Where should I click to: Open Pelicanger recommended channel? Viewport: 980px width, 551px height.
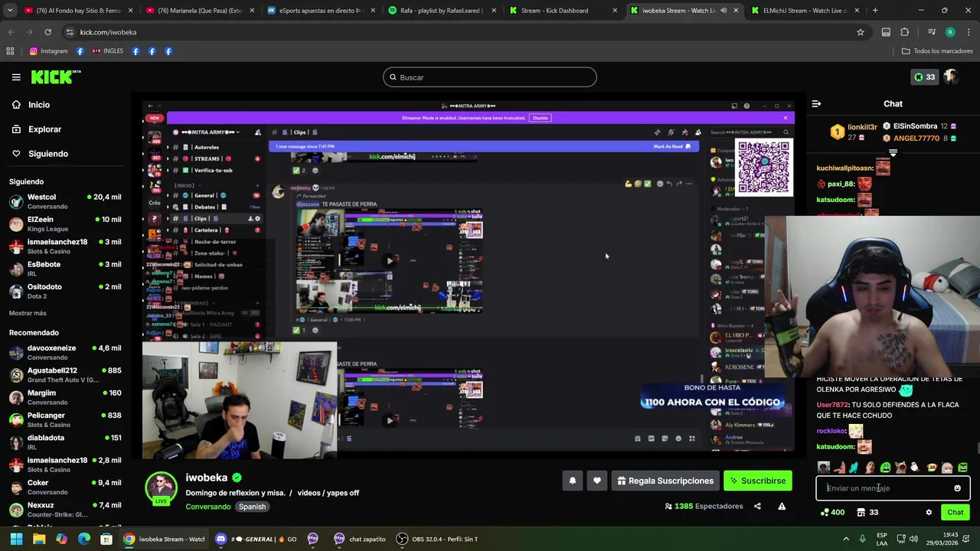point(65,419)
